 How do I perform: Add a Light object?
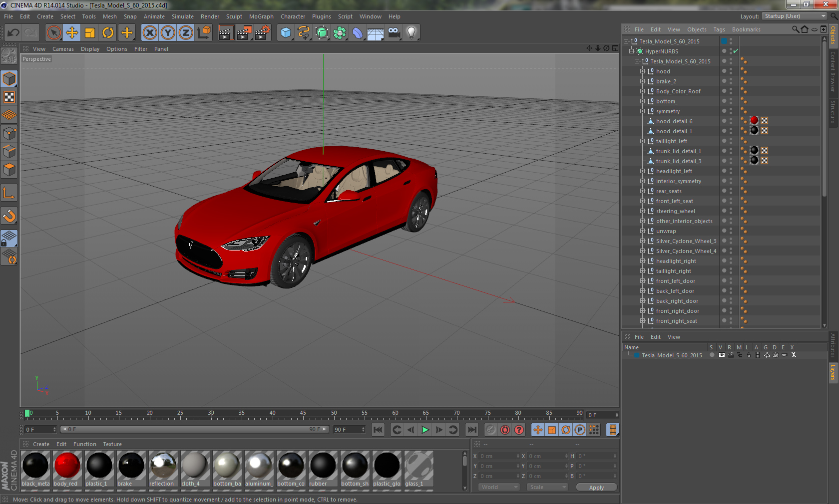click(412, 33)
